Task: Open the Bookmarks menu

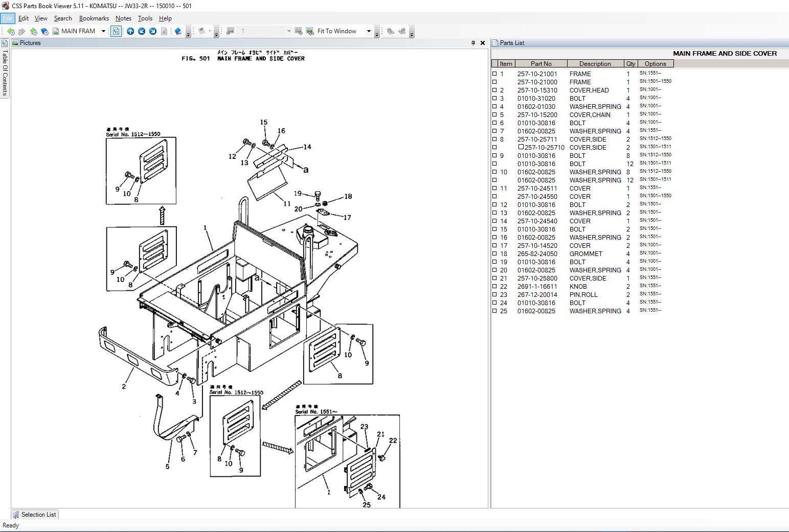Action: point(94,18)
